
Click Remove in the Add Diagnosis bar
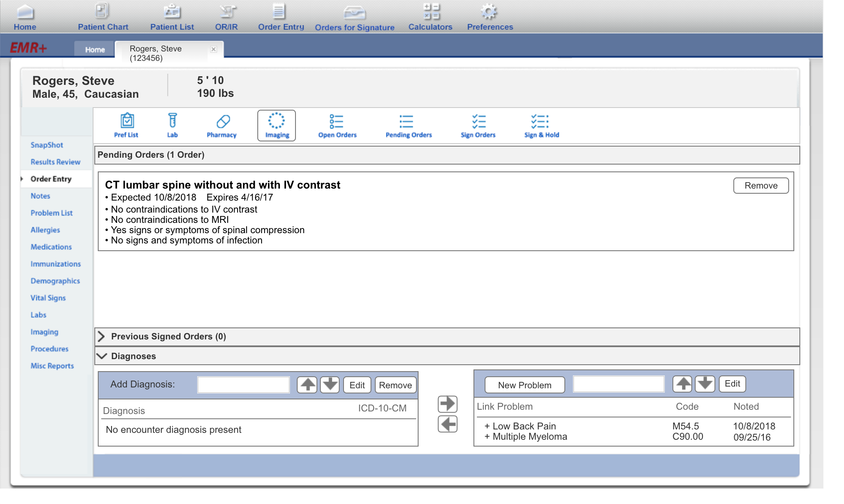tap(395, 385)
